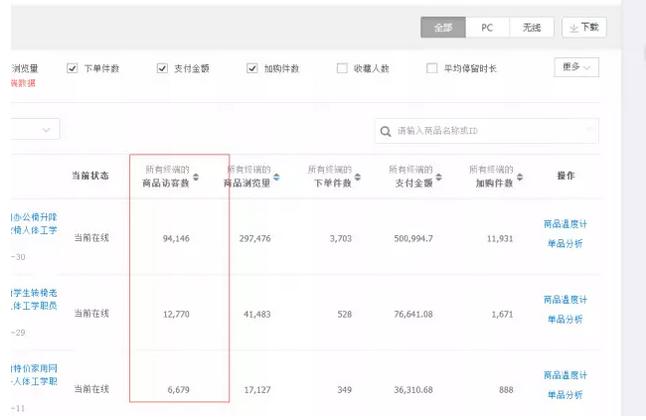Click the 当前状态 column header

(x=90, y=176)
